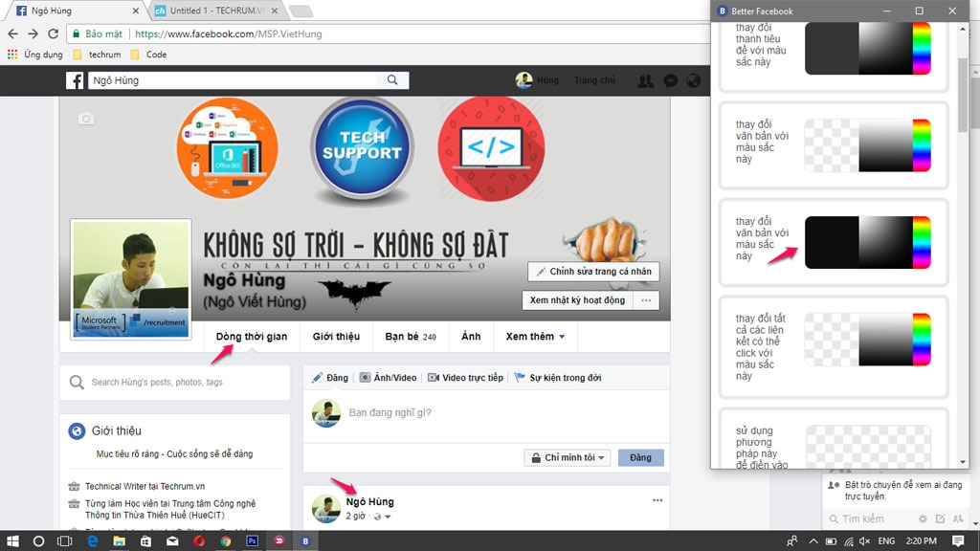This screenshot has height=551, width=980.
Task: Open the post audience arrow beside 2 giờ
Action: pyautogui.click(x=388, y=517)
